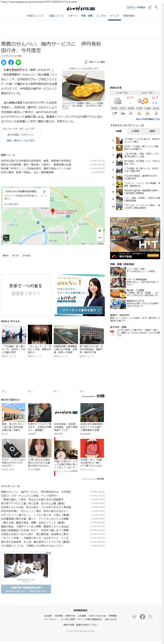Share article on Twitter
Image resolution: width=164 pixels, height=644 pixels.
click(x=4, y=62)
